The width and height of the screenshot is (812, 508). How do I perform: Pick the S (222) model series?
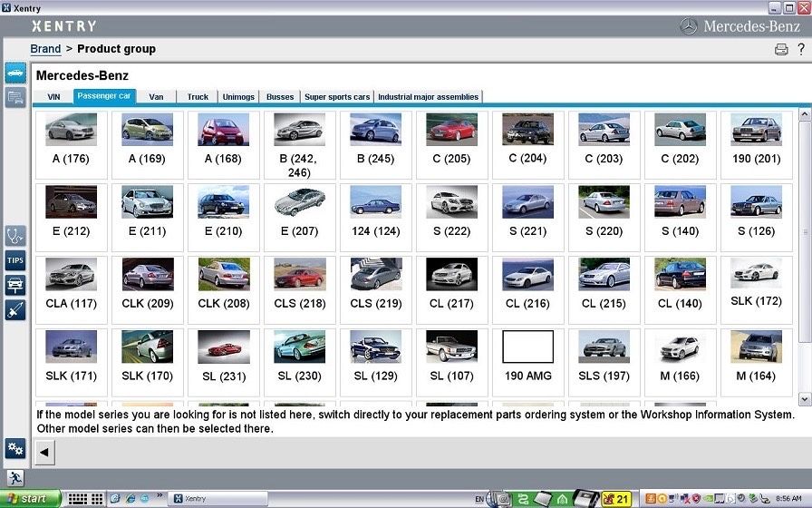pos(451,217)
